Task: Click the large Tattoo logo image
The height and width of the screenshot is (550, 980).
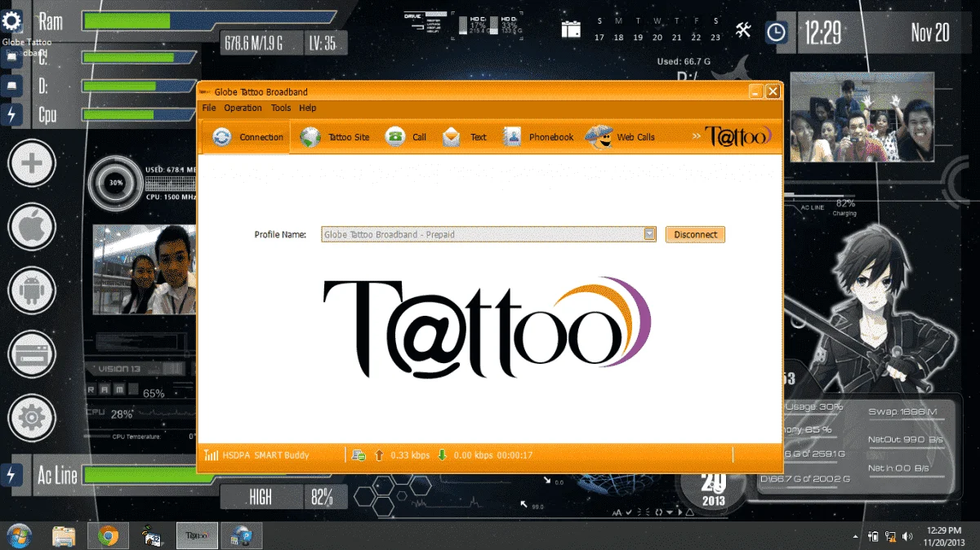Action: tap(488, 327)
